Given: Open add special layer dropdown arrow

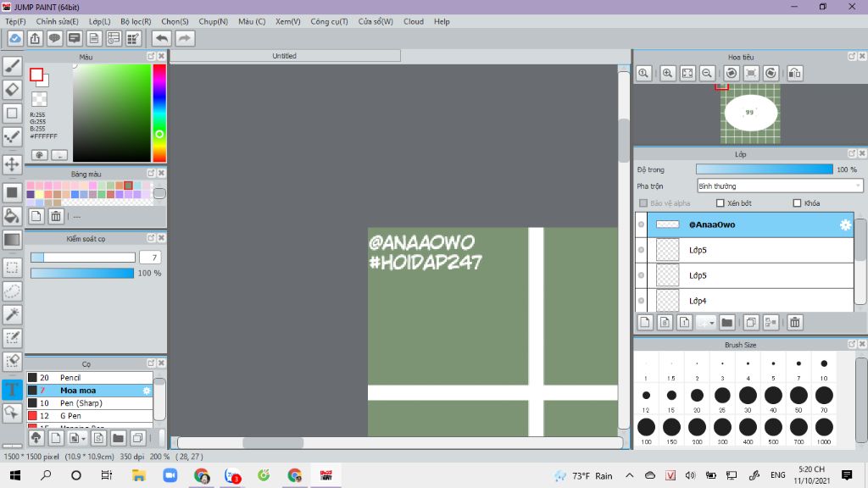Looking at the screenshot, I should [x=711, y=323].
